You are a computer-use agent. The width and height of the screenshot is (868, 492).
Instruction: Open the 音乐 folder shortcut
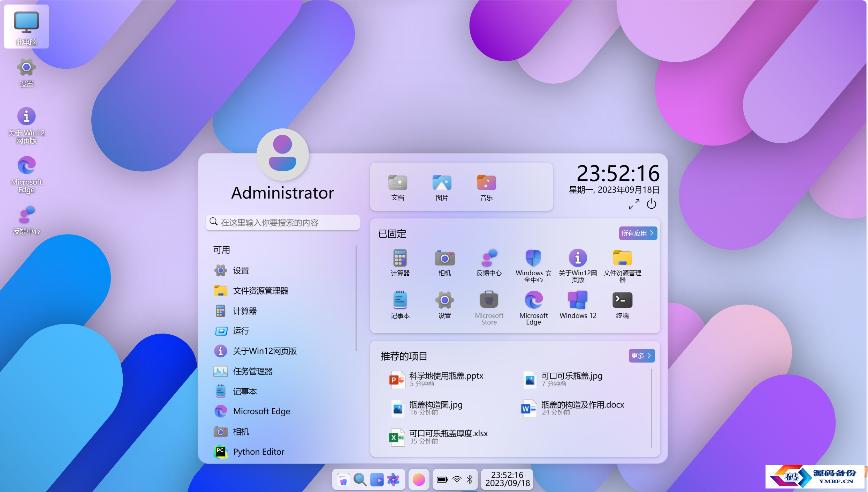tap(486, 187)
